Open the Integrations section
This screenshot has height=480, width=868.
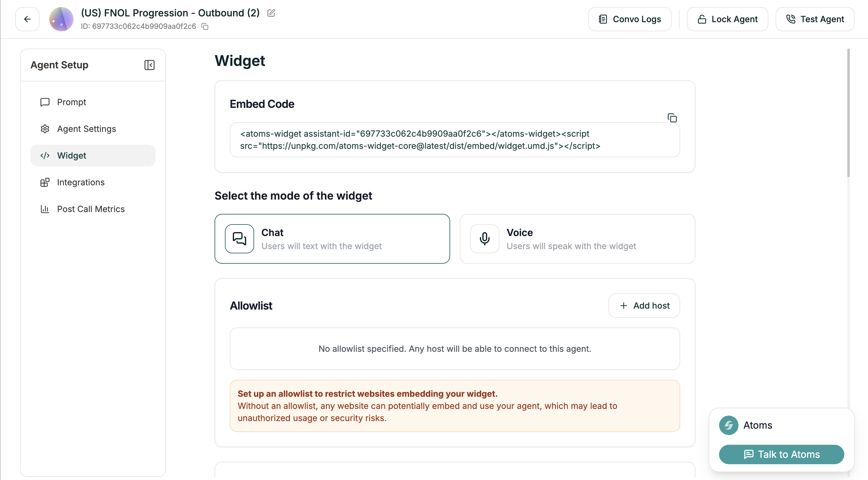tap(81, 182)
